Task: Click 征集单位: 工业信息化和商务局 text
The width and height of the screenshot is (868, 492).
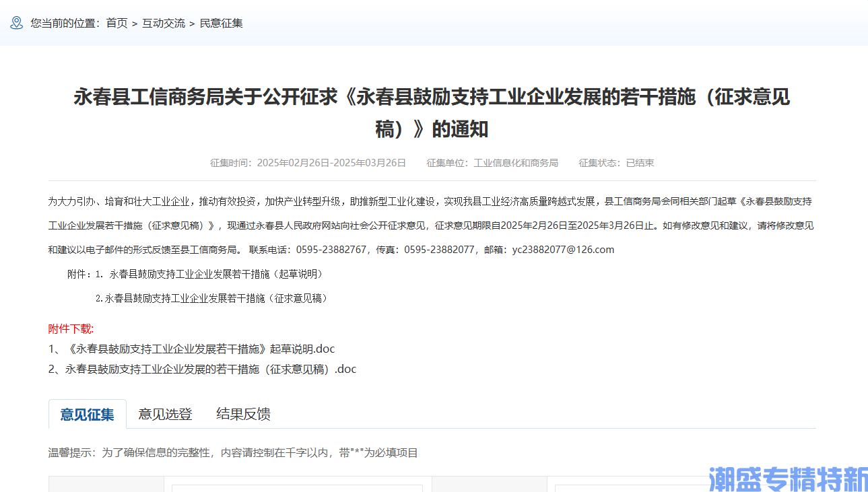Action: [x=492, y=163]
